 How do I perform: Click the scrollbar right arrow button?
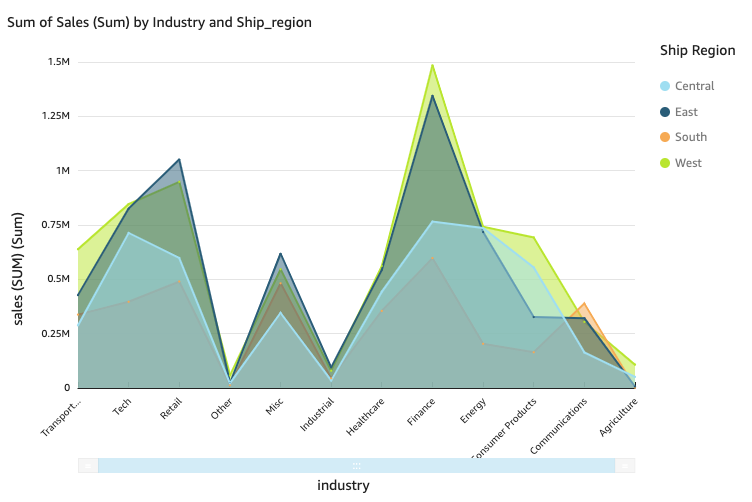625,466
